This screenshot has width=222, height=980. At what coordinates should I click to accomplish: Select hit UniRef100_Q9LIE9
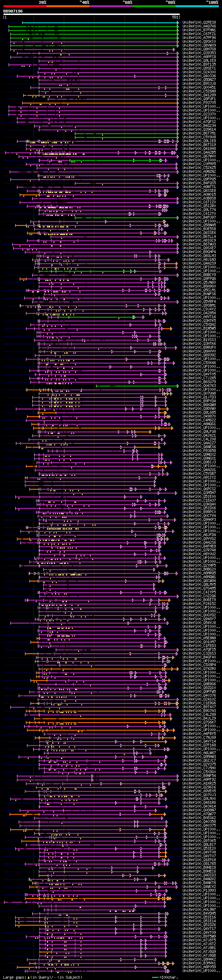pyautogui.click(x=199, y=60)
